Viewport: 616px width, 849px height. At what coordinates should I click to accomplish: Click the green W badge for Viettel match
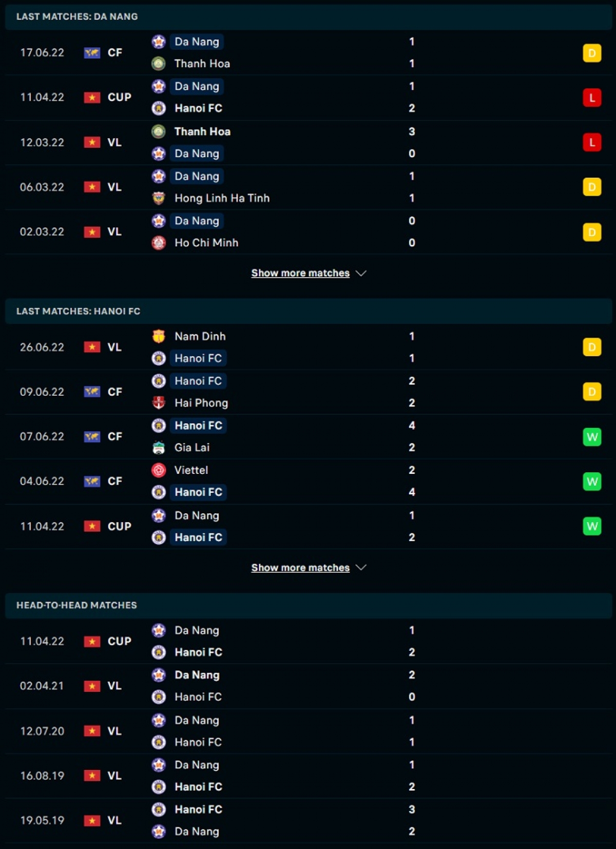[592, 481]
